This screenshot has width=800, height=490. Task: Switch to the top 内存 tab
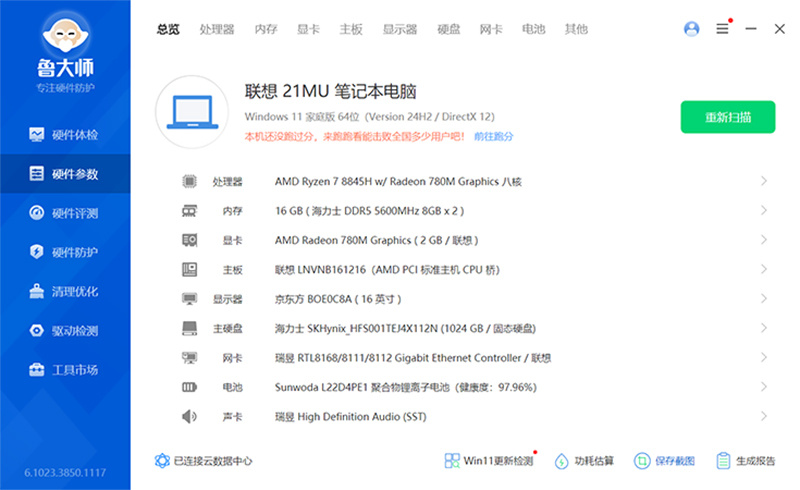click(x=266, y=29)
